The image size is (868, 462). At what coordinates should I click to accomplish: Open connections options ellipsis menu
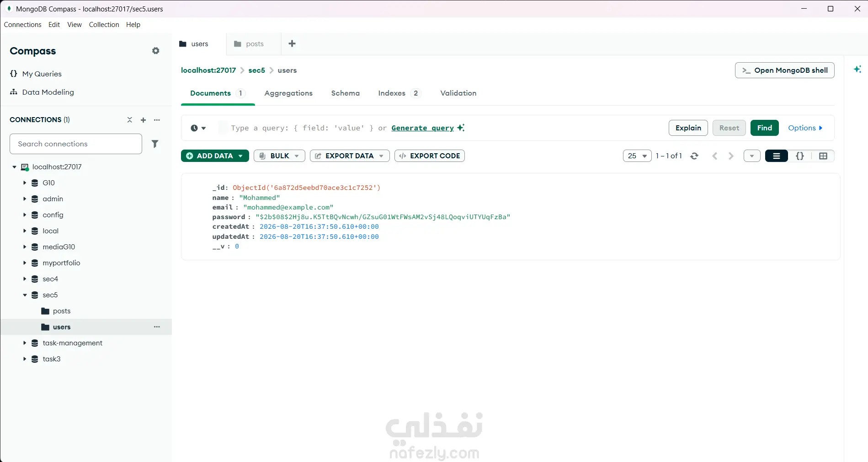click(x=157, y=120)
